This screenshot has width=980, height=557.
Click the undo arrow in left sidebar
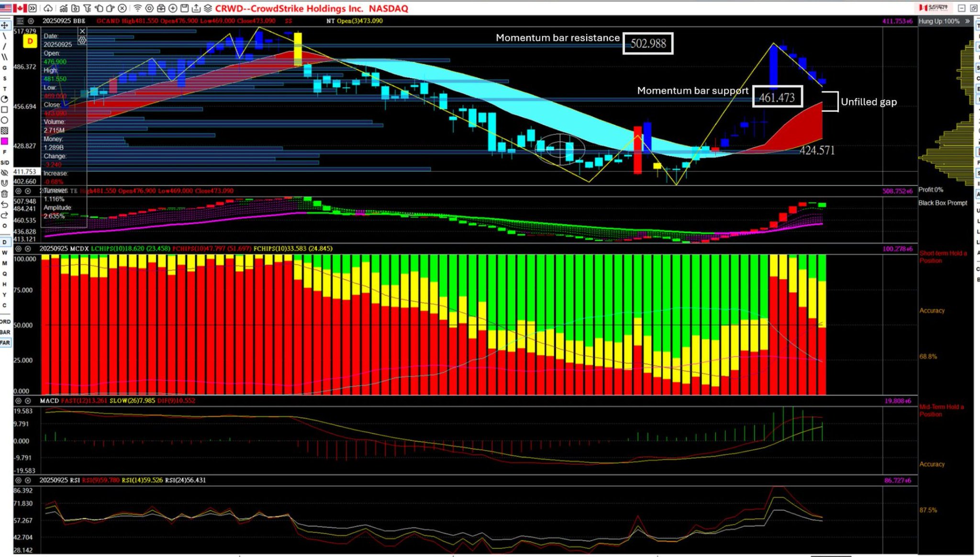point(4,205)
